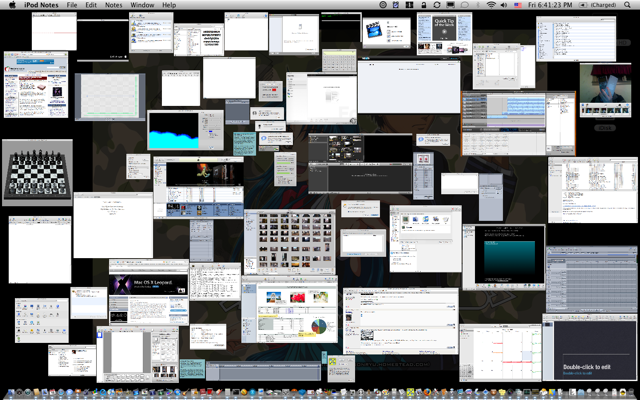Click the circular sync arrows status icon
Image resolution: width=640 pixels, height=400 pixels.
[x=437, y=5]
